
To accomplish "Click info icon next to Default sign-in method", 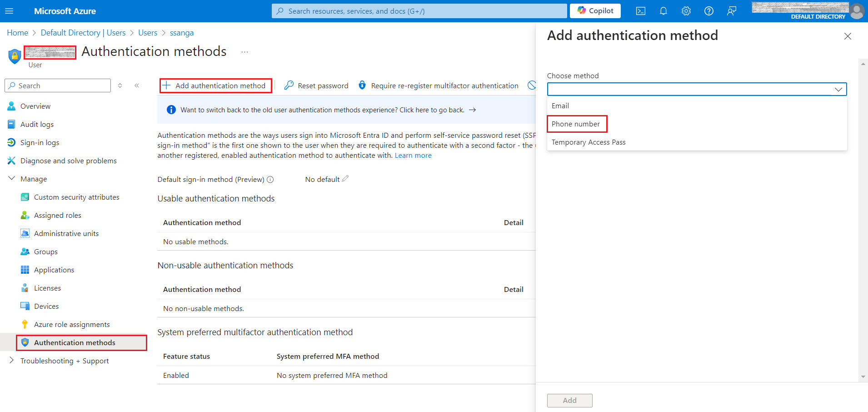I will click(270, 180).
